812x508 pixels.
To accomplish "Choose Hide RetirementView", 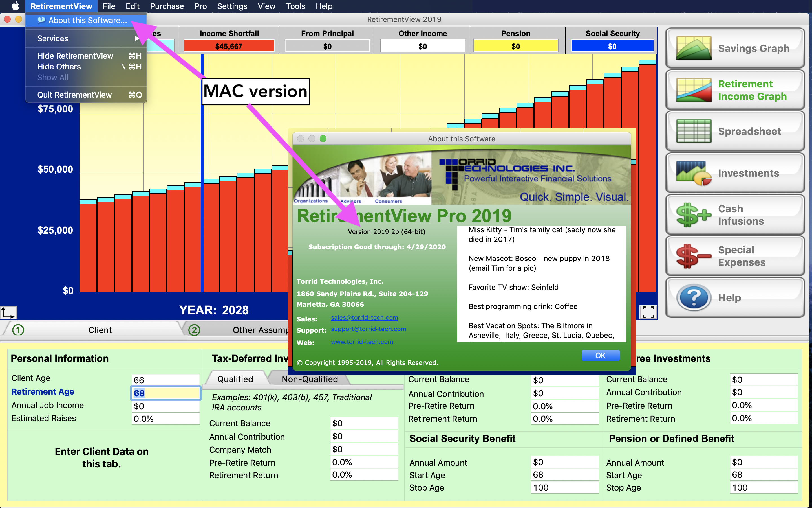I will point(86,56).
